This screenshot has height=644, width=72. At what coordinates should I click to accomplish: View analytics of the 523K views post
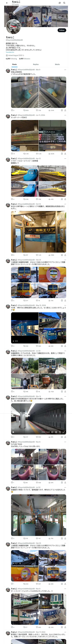51,154
